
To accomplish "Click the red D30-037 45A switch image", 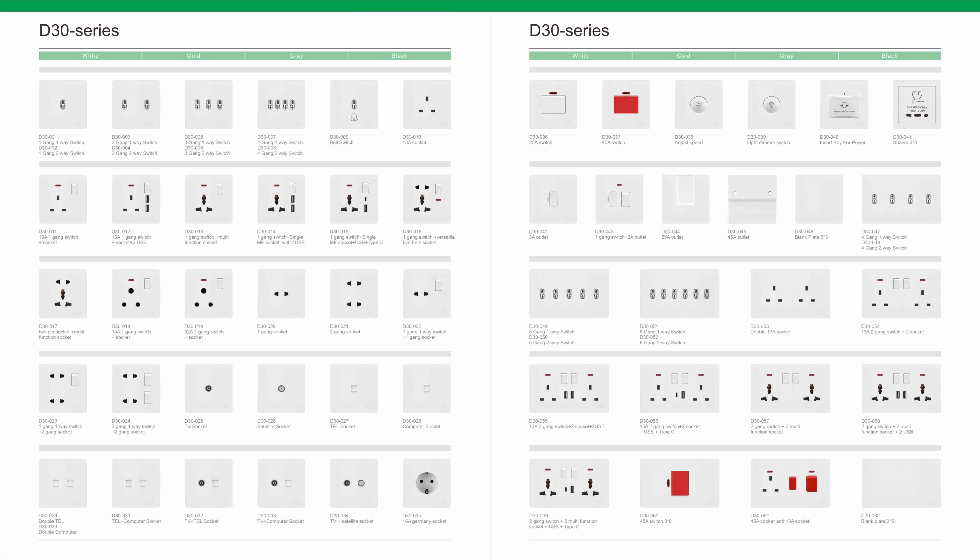I will click(626, 104).
